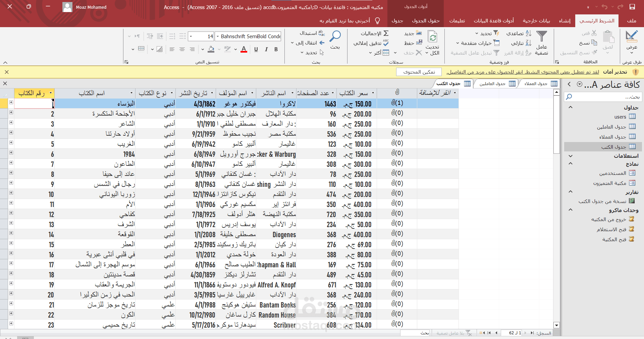Click Replace (استبدال) in Find group
This screenshot has width=644, height=339.
pos(312,33)
